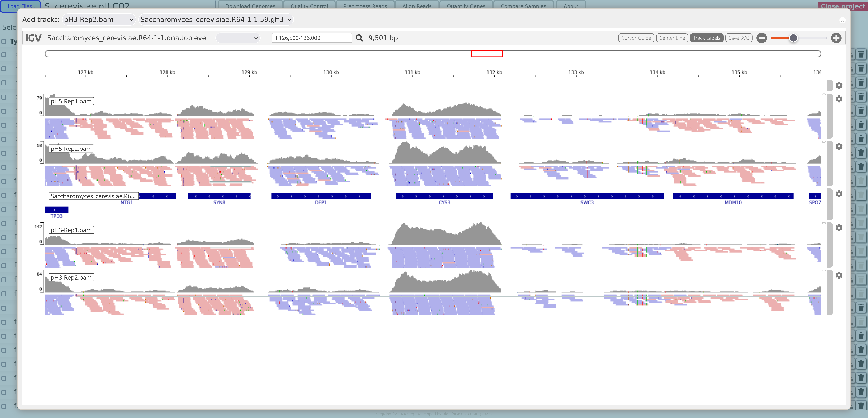This screenshot has width=868, height=418.
Task: Switch to the Align Reads tab
Action: (417, 6)
